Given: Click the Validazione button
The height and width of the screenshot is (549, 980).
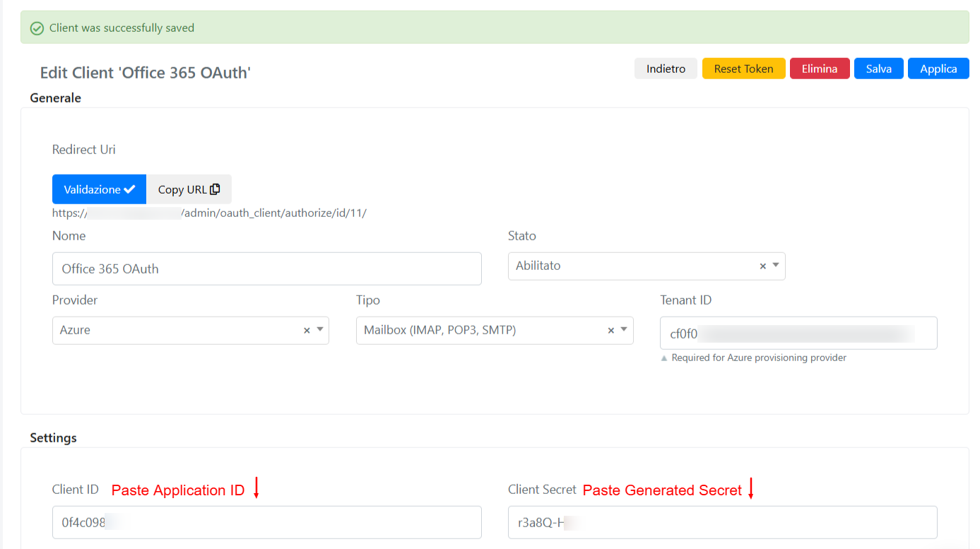Looking at the screenshot, I should 99,189.
